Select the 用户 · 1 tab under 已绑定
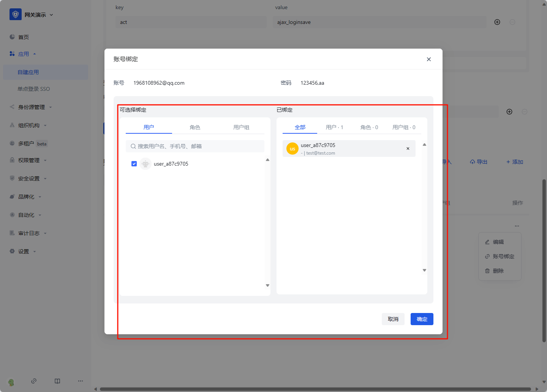Screen dimensions: 547x392 coord(334,127)
